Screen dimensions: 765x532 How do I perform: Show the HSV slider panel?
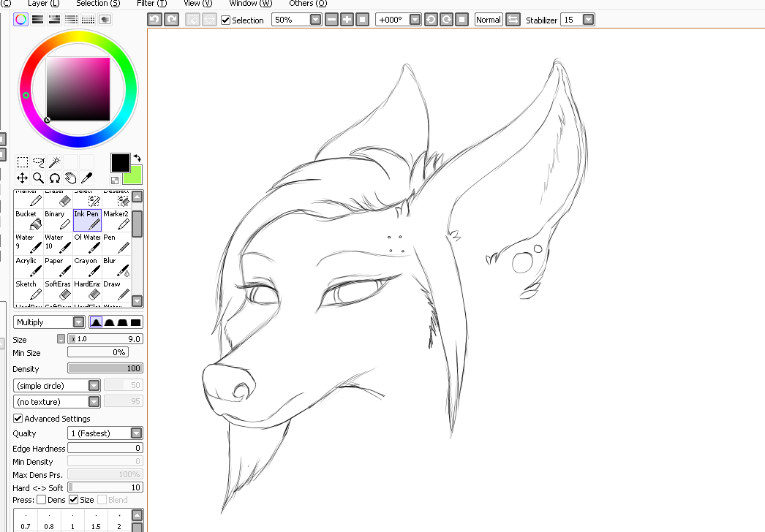point(55,20)
